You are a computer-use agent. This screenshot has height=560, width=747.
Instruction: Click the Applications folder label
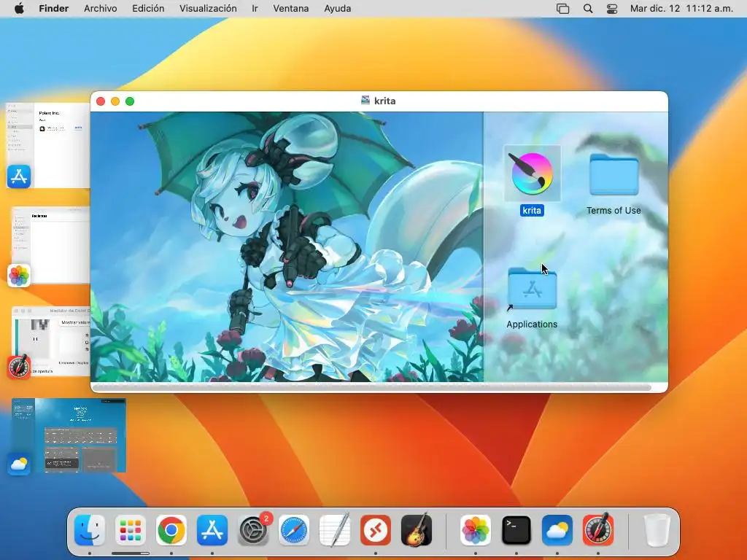(x=532, y=324)
